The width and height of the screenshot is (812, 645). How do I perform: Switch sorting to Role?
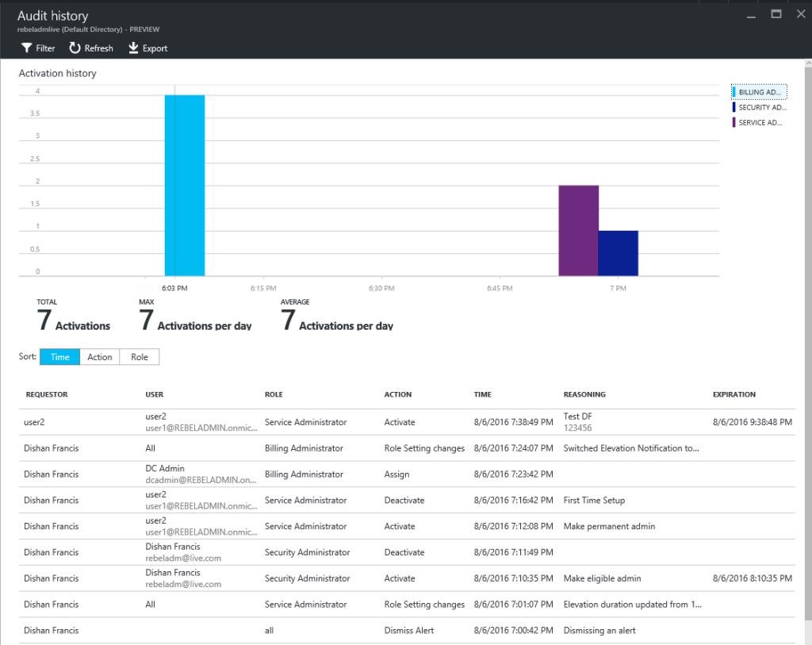pos(139,356)
